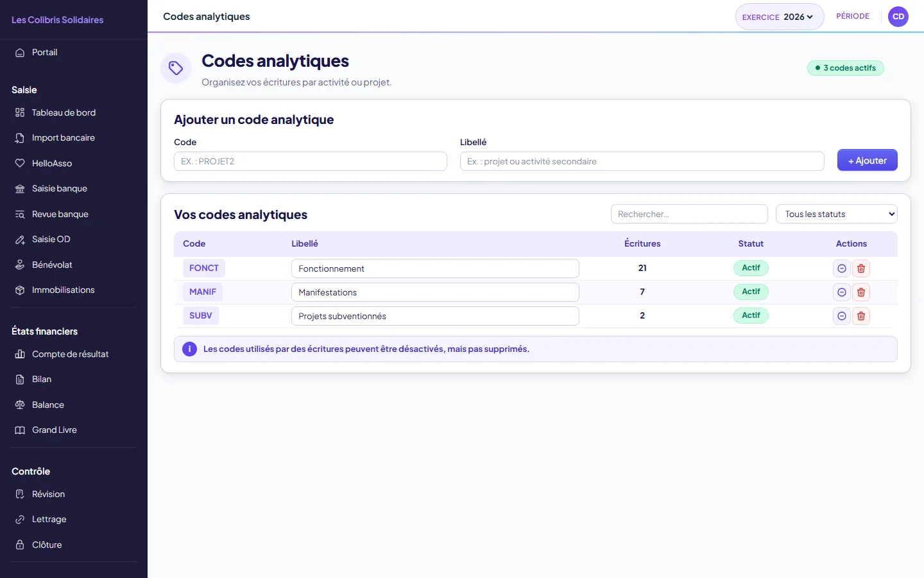Screen dimensions: 924x578
Task: Deactivate the SUBV code
Action: (842, 316)
